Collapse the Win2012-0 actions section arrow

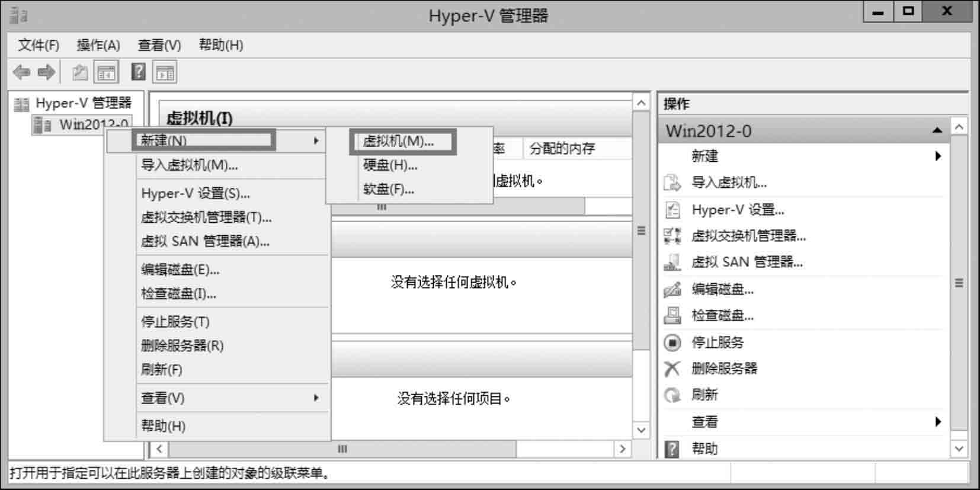[x=937, y=130]
